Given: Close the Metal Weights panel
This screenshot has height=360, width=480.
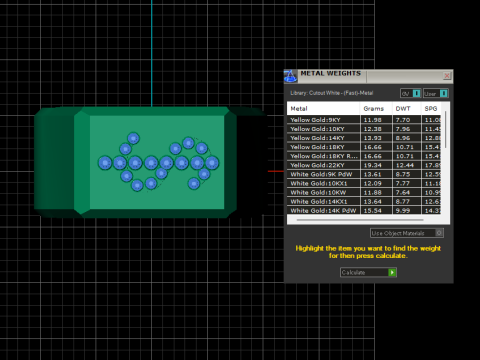Looking at the screenshot, I should 447,76.
